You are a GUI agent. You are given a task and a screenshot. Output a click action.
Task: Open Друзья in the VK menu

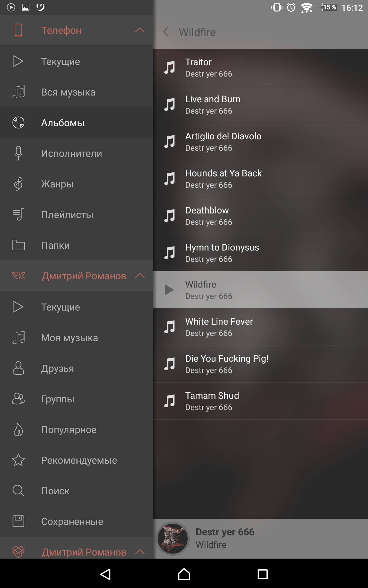pos(77,368)
